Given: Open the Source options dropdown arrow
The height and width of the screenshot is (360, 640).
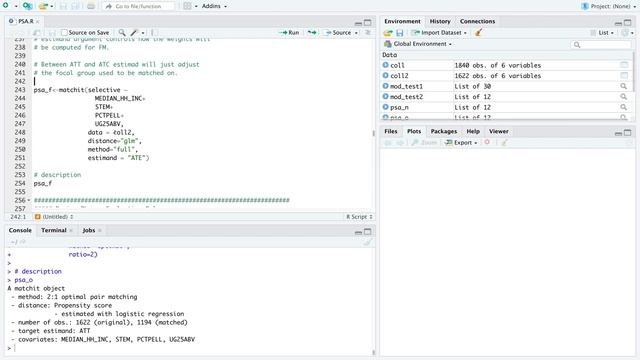Looking at the screenshot, I should coord(356,33).
